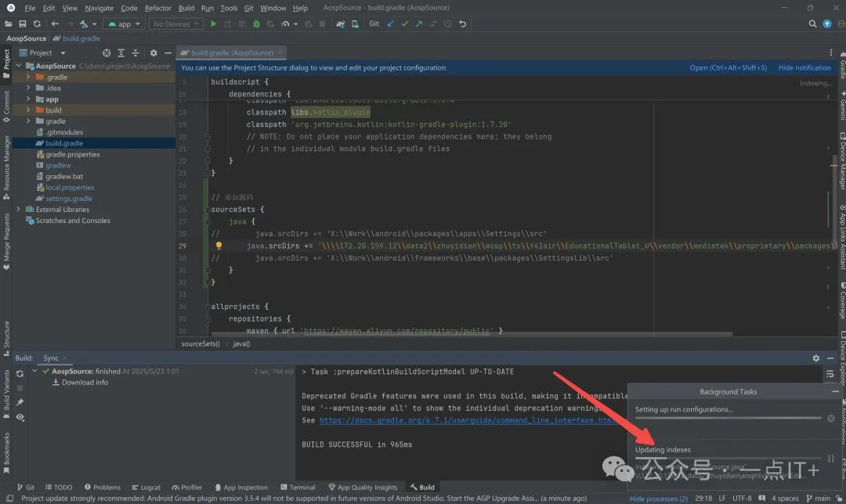This screenshot has height=504, width=846.
Task: Expand External Libraries node
Action: [18, 209]
